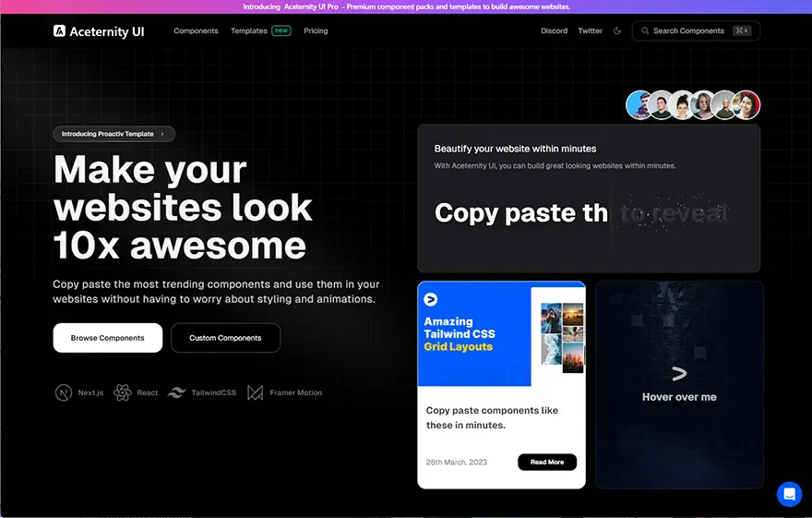Select the fifth avatar, the bald man
Image resolution: width=812 pixels, height=518 pixels.
tap(724, 105)
